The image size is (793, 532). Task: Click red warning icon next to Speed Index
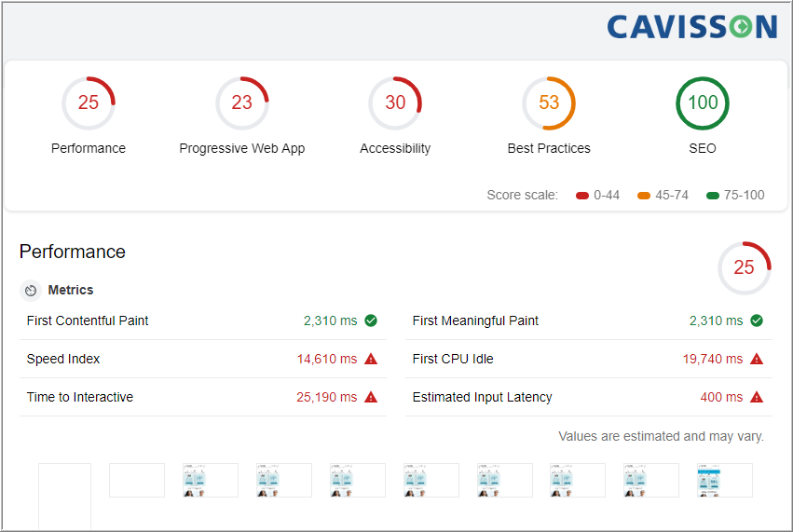[371, 359]
